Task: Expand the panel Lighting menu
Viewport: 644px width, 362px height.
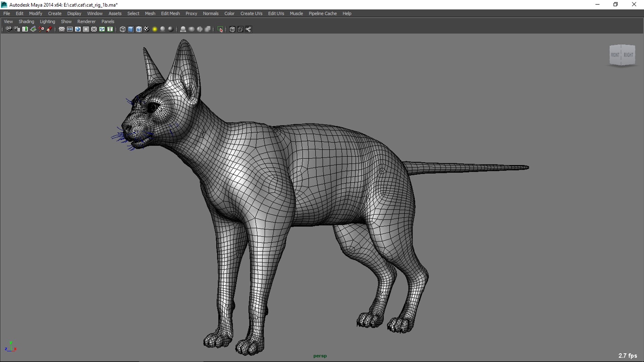Action: coord(47,21)
